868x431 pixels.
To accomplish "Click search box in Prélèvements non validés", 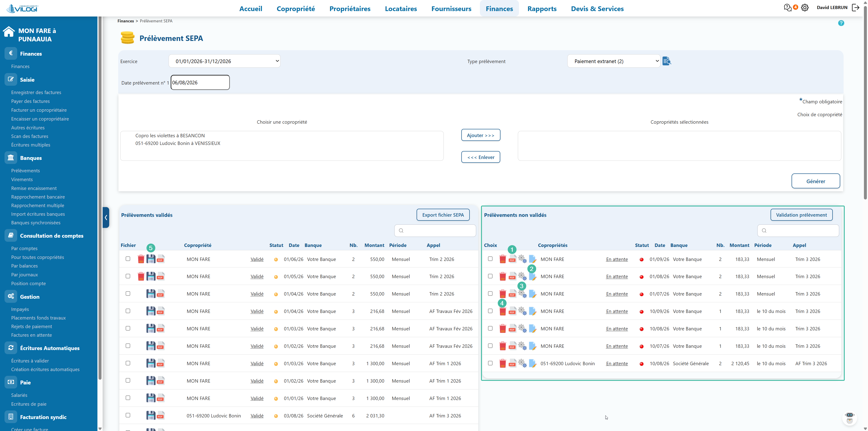I will [x=798, y=230].
